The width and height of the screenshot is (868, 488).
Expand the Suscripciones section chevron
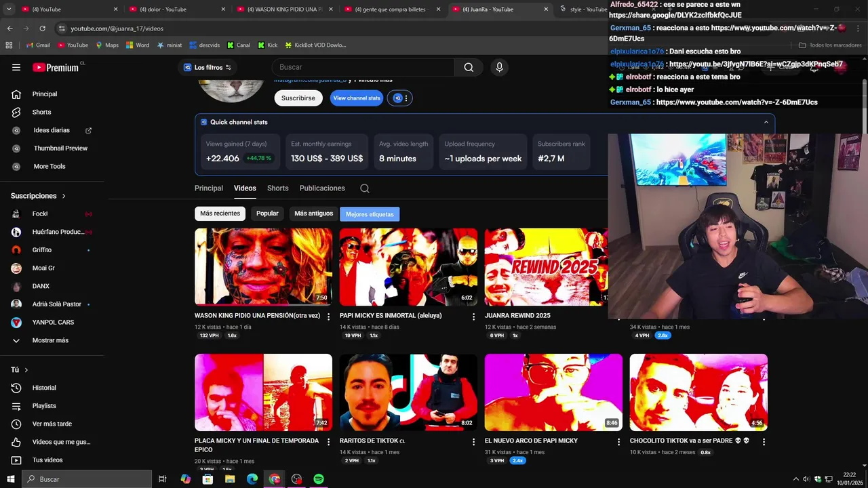[64, 196]
